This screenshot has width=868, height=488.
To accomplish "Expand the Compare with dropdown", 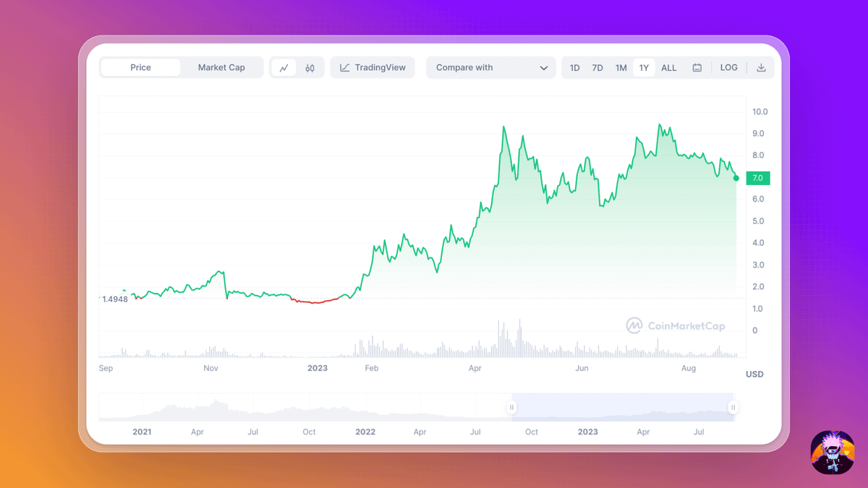I will 491,68.
